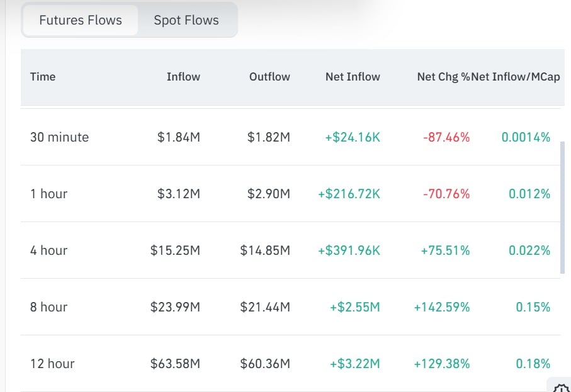571x392 pixels.
Task: Select the 12 hour row label
Action: tap(52, 364)
